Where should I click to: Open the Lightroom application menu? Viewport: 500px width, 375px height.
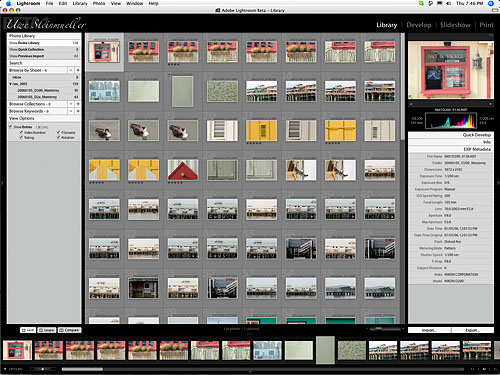tap(28, 3)
